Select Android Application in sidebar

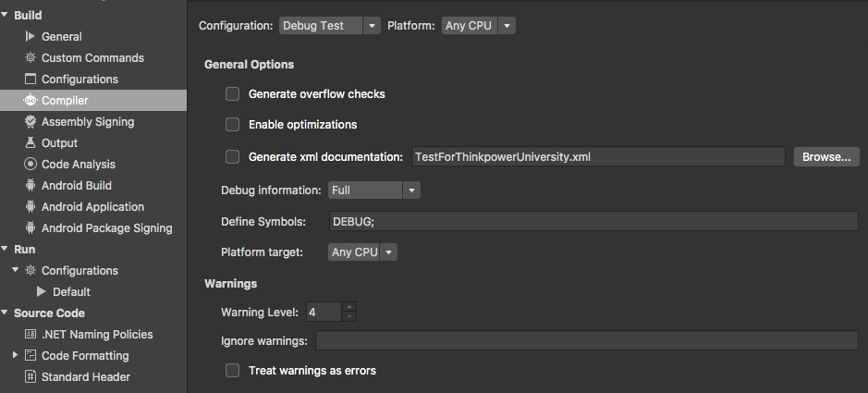pyautogui.click(x=93, y=206)
